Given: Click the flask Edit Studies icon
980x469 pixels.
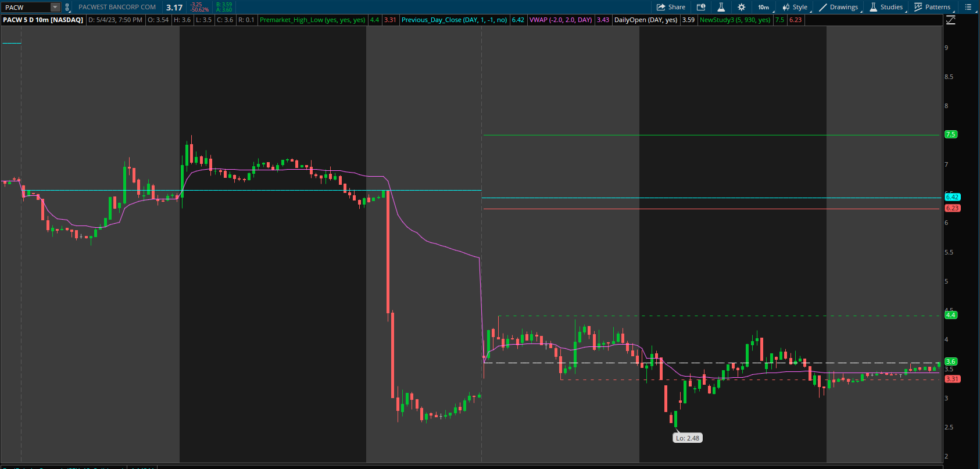Looking at the screenshot, I should click(x=721, y=8).
